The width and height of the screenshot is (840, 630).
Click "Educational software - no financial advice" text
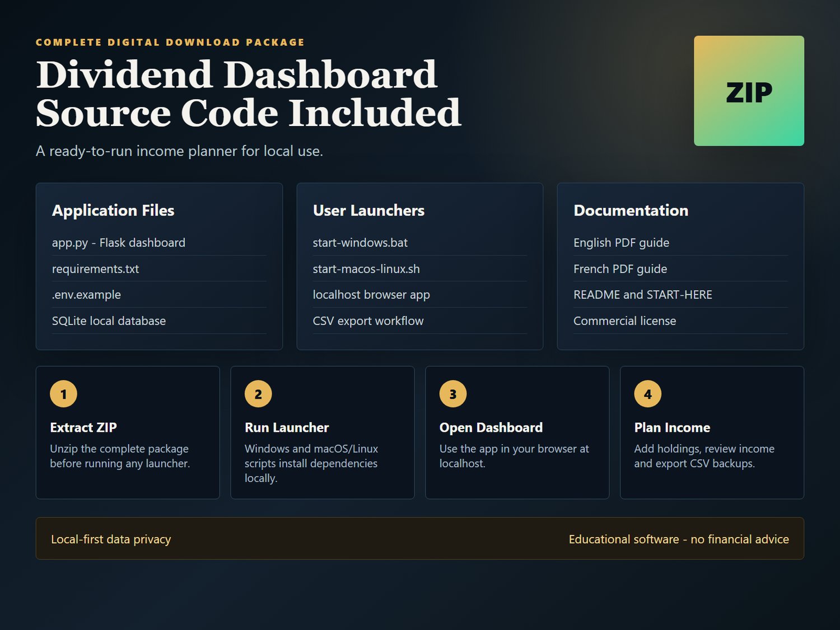pos(679,539)
